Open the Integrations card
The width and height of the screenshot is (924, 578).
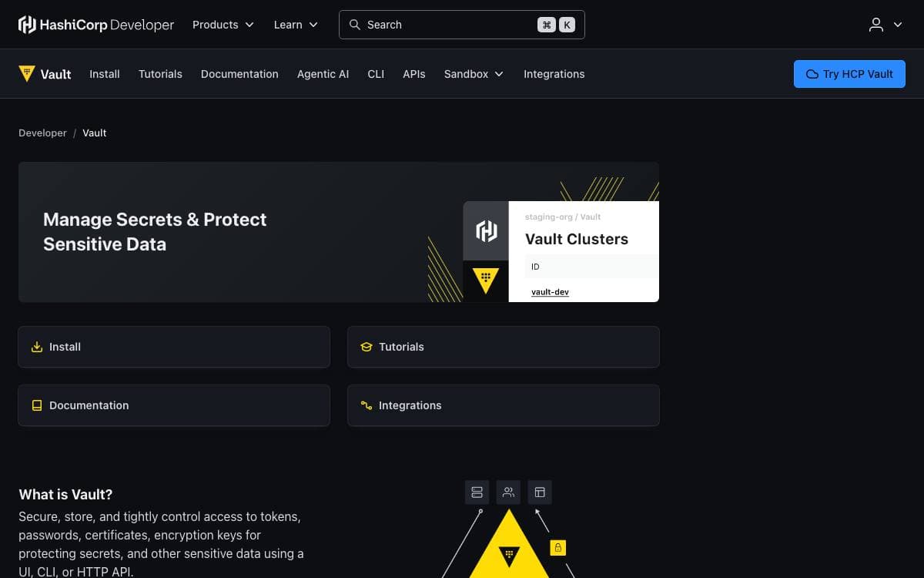pos(504,405)
